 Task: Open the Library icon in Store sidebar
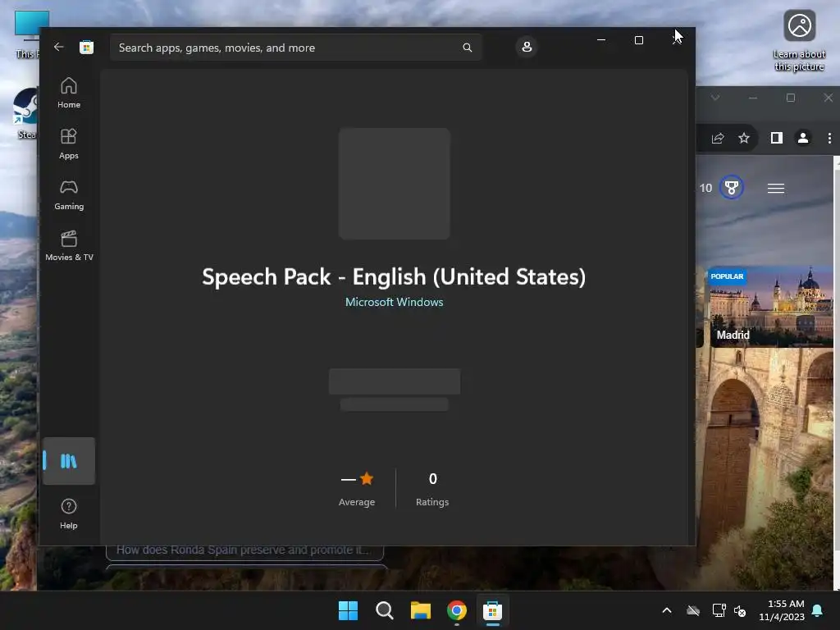pos(69,461)
